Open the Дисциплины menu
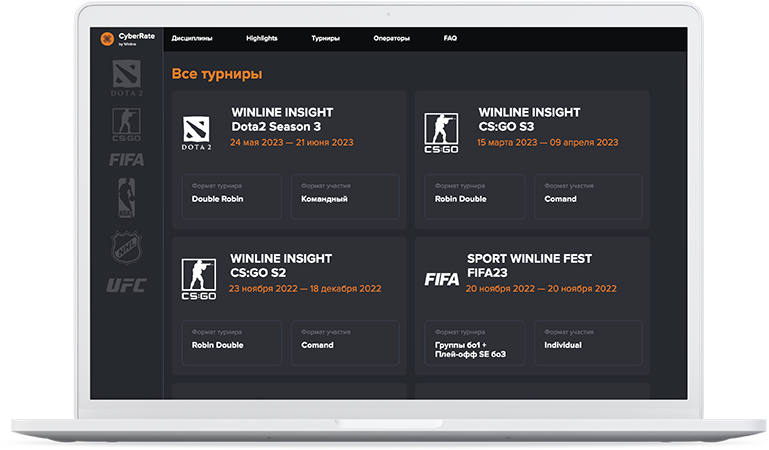 (x=192, y=38)
